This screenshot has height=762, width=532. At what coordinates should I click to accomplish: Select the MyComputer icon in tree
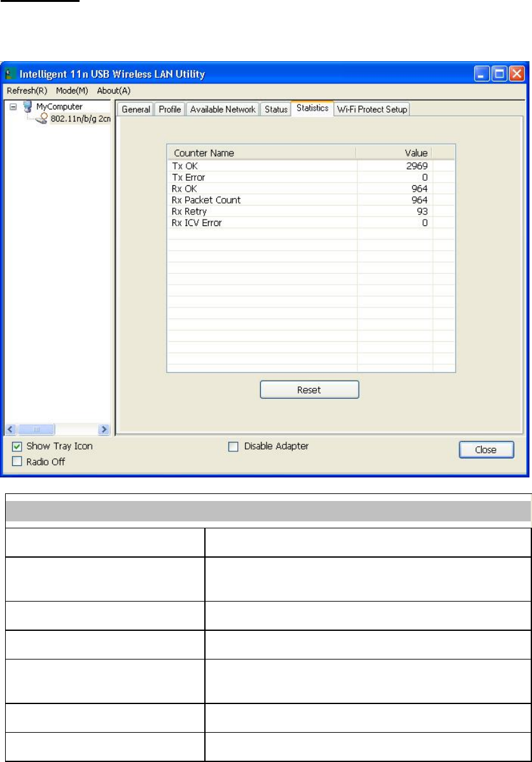pos(28,106)
